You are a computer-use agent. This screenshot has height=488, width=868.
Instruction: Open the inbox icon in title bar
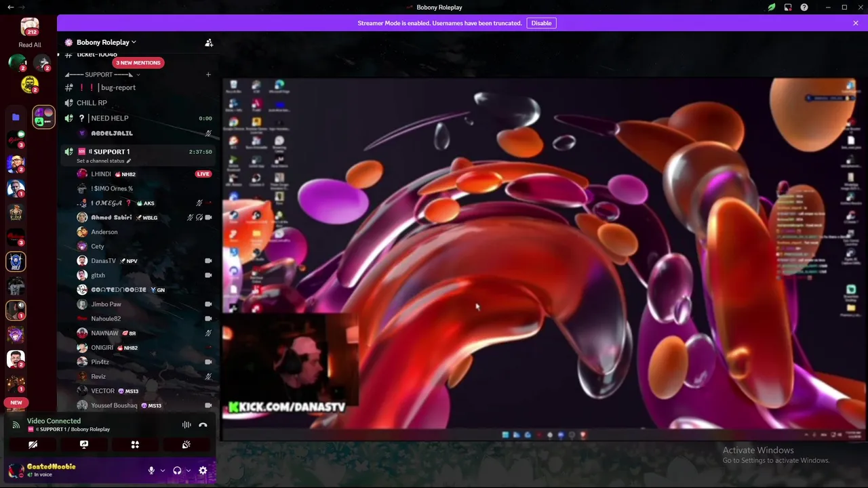coord(788,7)
